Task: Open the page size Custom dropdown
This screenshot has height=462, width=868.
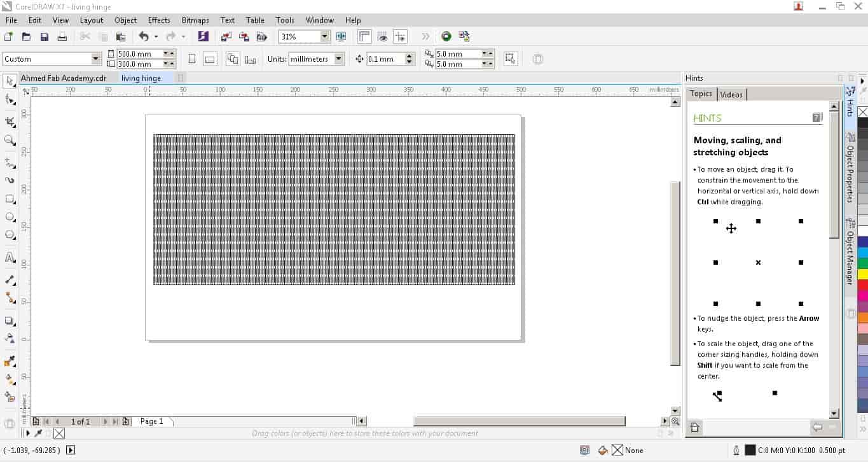Action: [96, 59]
